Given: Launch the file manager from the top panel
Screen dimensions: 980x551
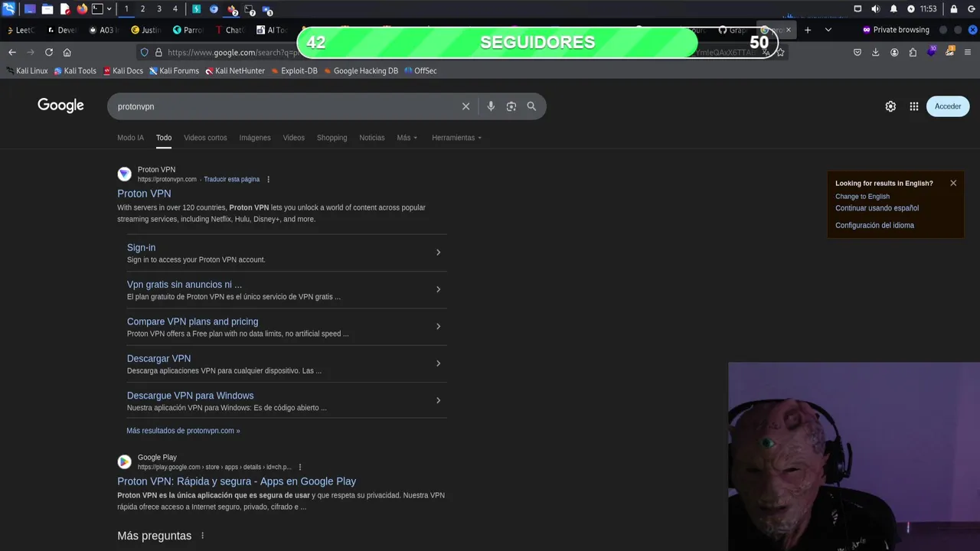Looking at the screenshot, I should click(47, 9).
